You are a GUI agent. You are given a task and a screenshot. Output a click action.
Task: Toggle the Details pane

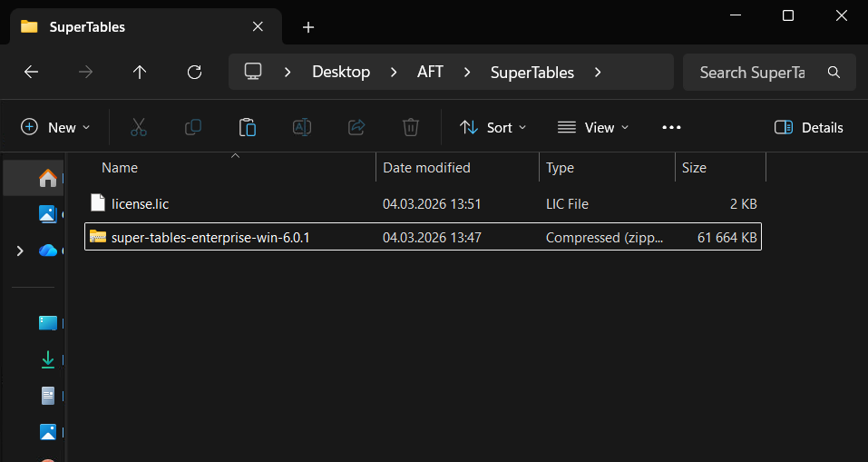pos(808,127)
